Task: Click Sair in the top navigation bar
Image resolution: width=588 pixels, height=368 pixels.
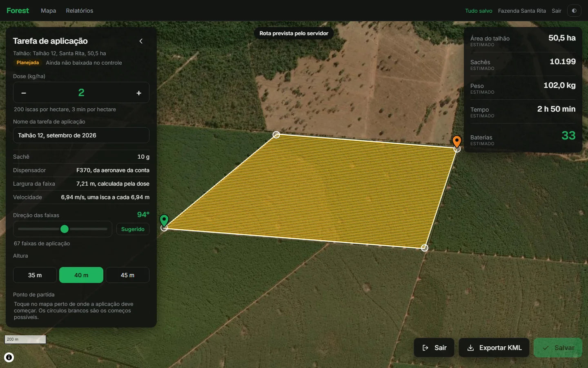Action: click(557, 11)
